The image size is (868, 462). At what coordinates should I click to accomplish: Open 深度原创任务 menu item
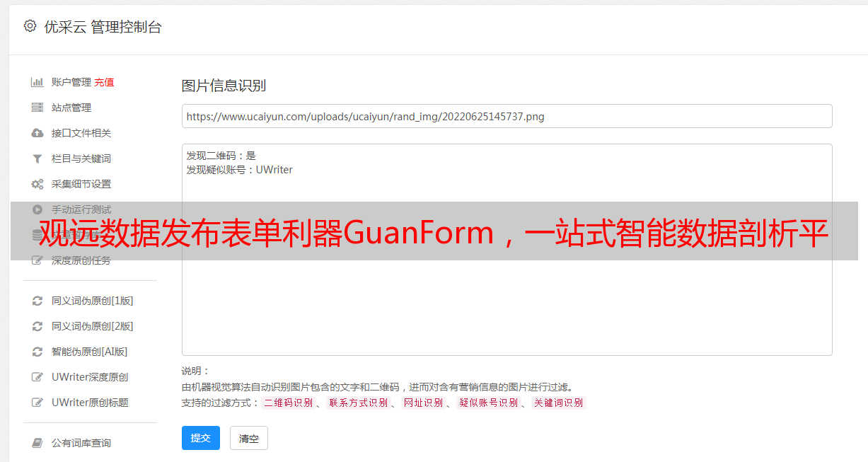pyautogui.click(x=81, y=260)
